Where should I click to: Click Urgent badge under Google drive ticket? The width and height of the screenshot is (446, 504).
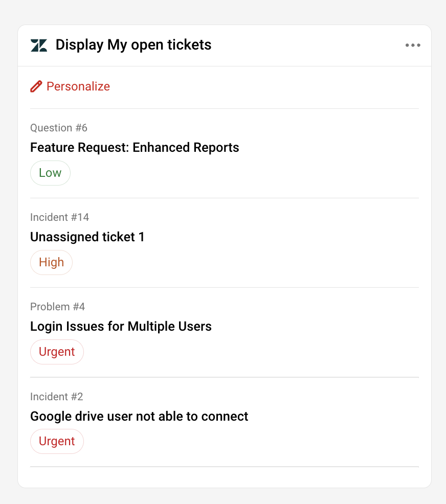[57, 441]
